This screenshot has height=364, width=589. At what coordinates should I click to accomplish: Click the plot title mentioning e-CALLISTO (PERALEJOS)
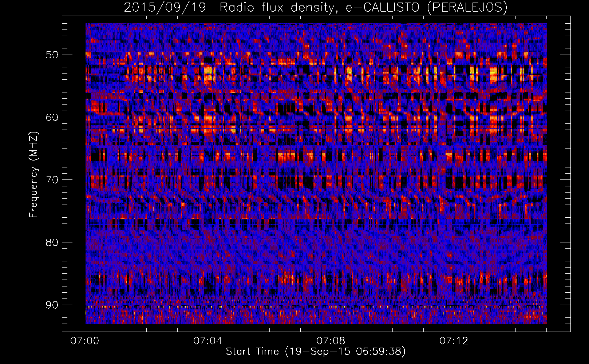click(x=316, y=7)
